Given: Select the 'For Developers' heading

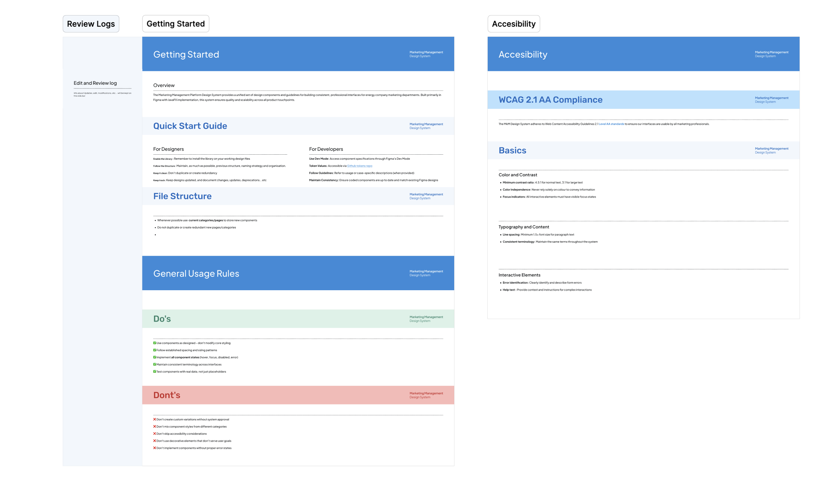Looking at the screenshot, I should (326, 149).
